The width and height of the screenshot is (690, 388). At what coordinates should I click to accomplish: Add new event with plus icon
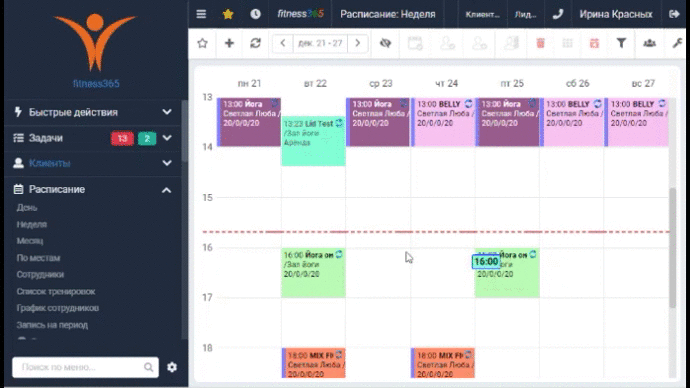click(229, 43)
